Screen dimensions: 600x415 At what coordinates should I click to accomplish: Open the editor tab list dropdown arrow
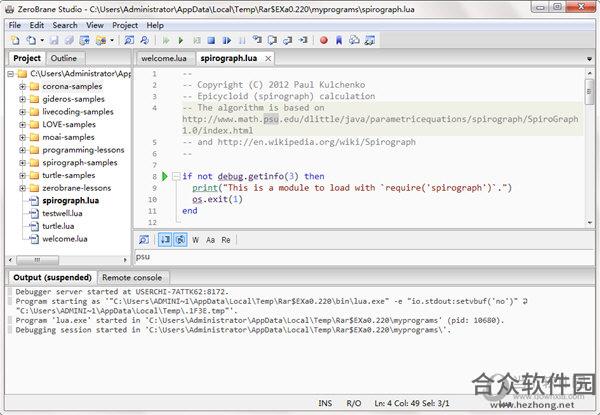(x=589, y=59)
